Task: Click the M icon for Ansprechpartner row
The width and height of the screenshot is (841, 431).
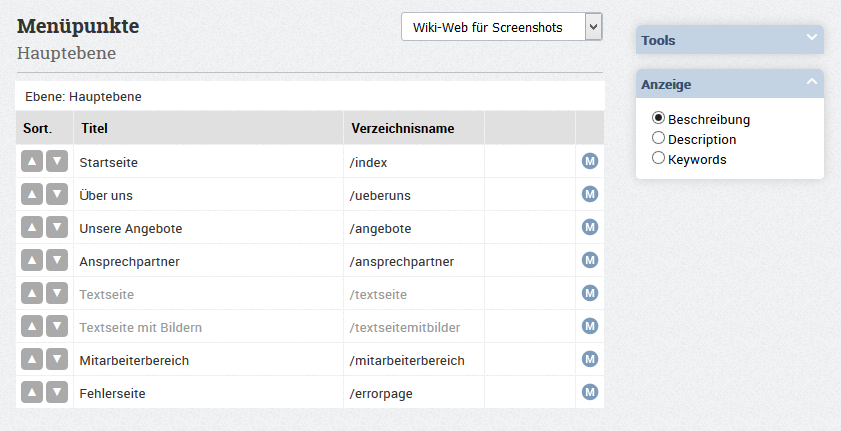Action: [x=590, y=260]
